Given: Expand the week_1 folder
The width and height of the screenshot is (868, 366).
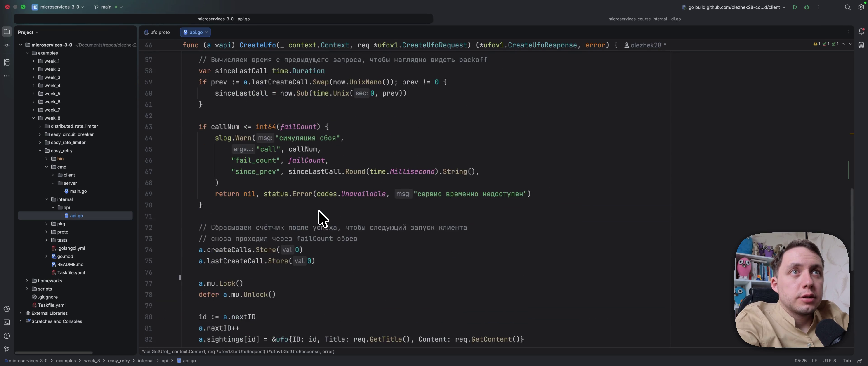Looking at the screenshot, I should (x=33, y=61).
